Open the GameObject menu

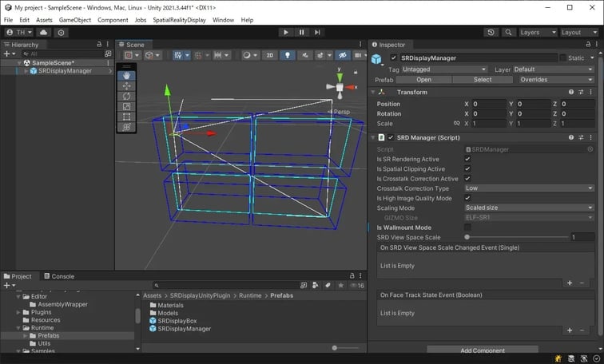pyautogui.click(x=75, y=20)
